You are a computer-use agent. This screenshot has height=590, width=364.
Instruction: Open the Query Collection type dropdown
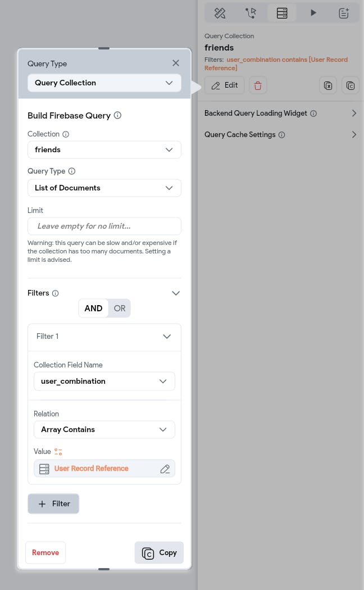[x=104, y=83]
